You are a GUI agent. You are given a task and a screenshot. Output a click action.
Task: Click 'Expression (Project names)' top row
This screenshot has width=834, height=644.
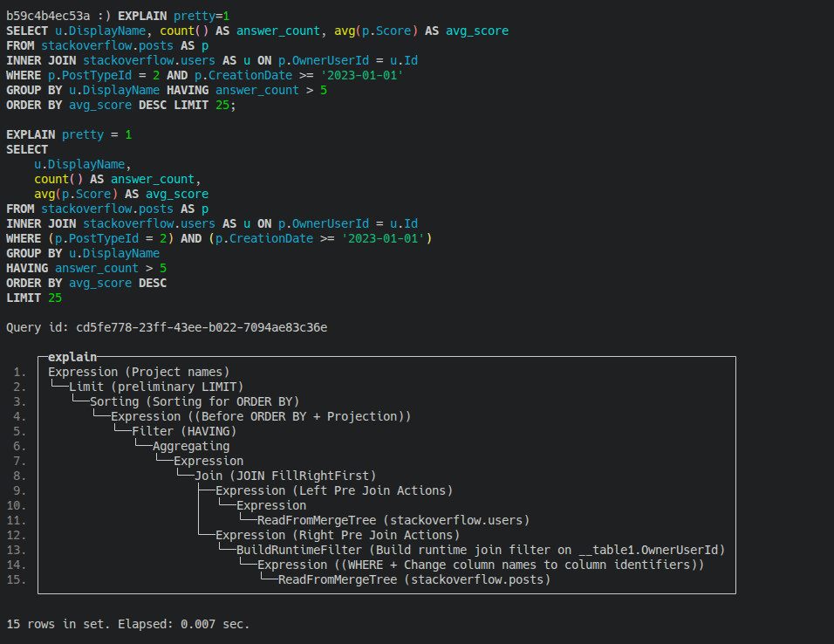(x=139, y=372)
